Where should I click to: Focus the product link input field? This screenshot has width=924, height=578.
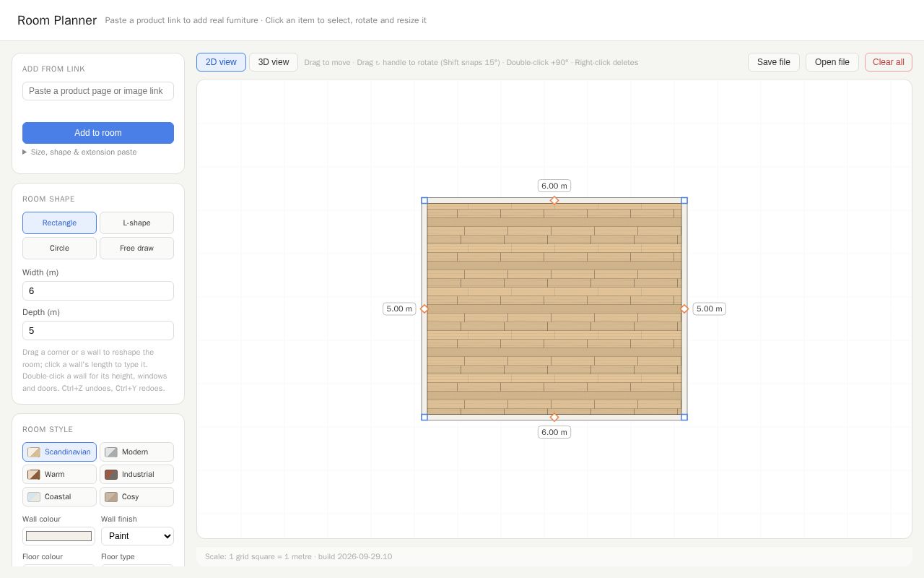[x=98, y=91]
